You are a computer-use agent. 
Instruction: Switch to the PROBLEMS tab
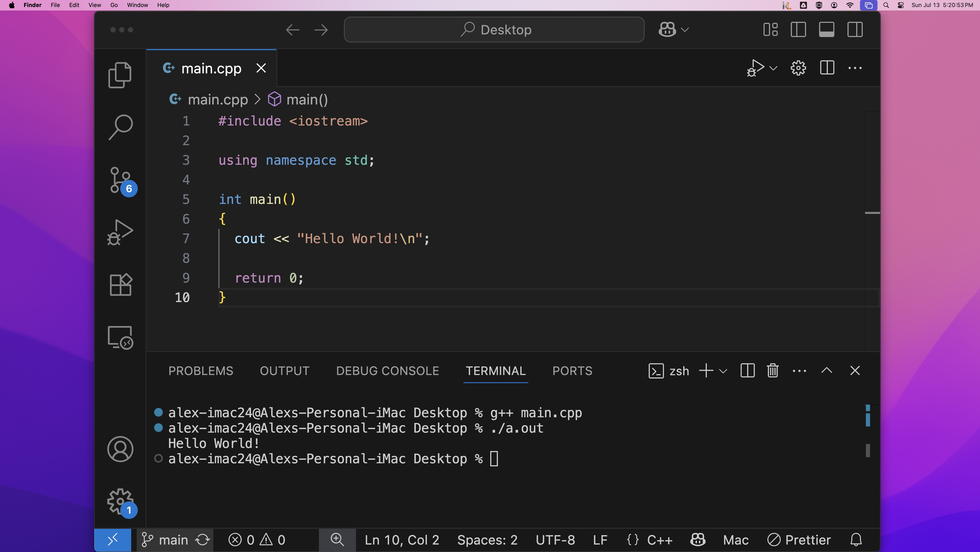pyautogui.click(x=200, y=371)
